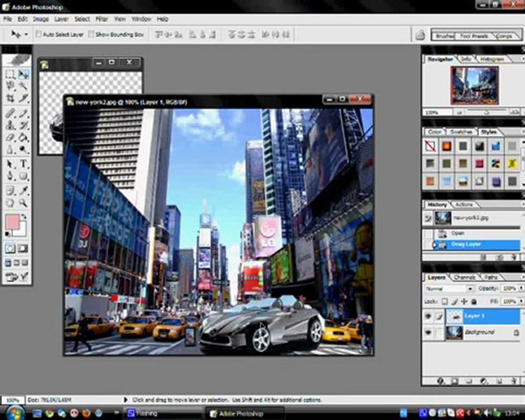Switch to Quick Mask mode
Image resolution: width=525 pixels, height=420 pixels.
(23, 249)
